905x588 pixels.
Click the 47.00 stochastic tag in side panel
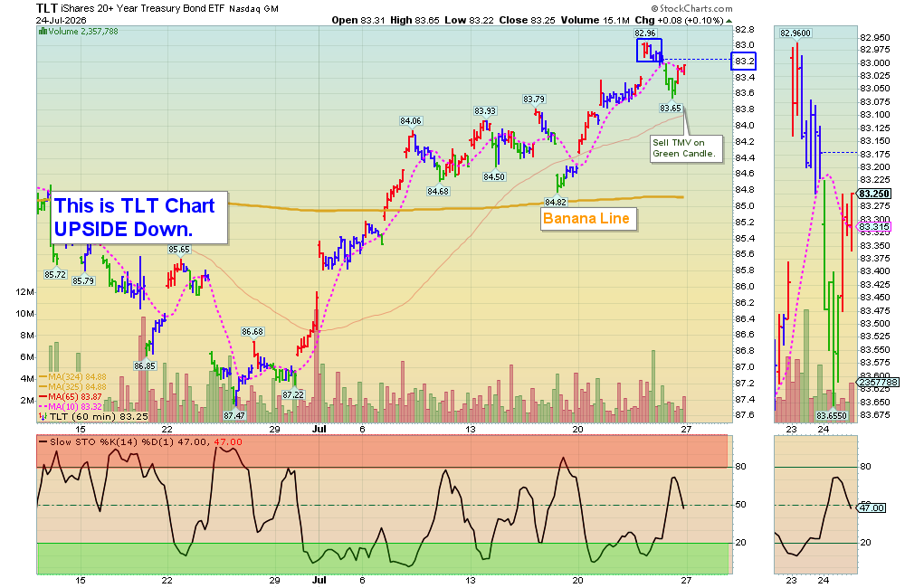871,507
